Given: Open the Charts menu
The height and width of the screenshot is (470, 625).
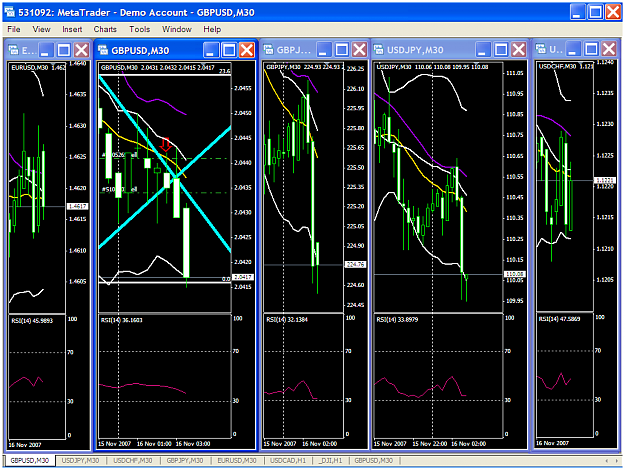Looking at the screenshot, I should (x=105, y=29).
